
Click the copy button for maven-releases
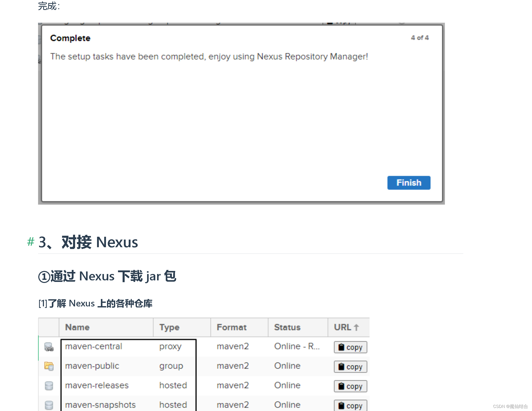tap(350, 386)
